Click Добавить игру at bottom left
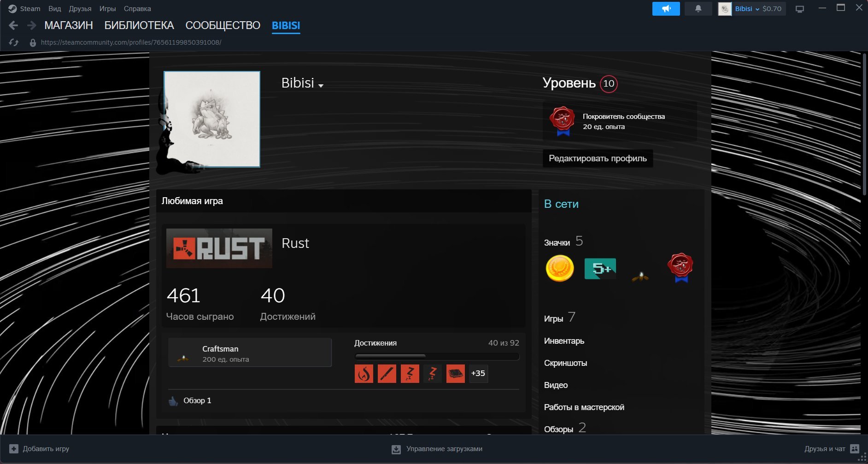 [x=46, y=449]
